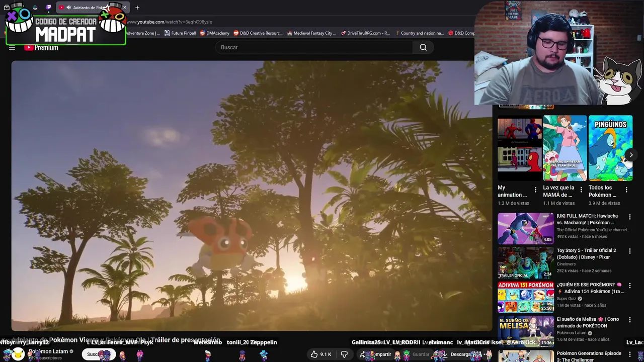Click the video player to pause playback
644x362 pixels.
coord(252,196)
